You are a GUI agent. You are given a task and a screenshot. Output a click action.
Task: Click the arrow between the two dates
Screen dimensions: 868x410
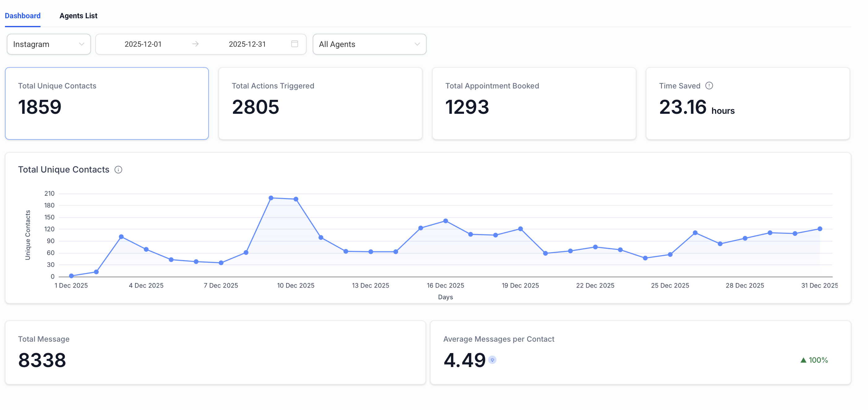click(196, 44)
